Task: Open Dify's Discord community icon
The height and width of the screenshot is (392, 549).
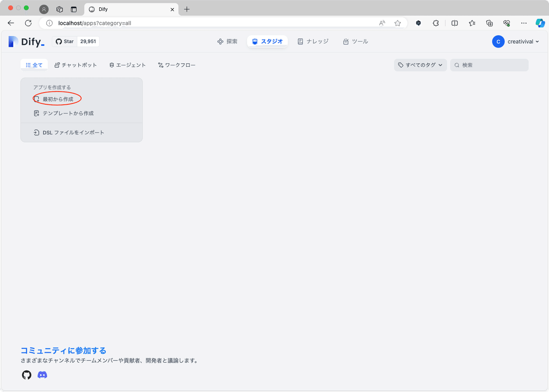Action: pyautogui.click(x=43, y=375)
